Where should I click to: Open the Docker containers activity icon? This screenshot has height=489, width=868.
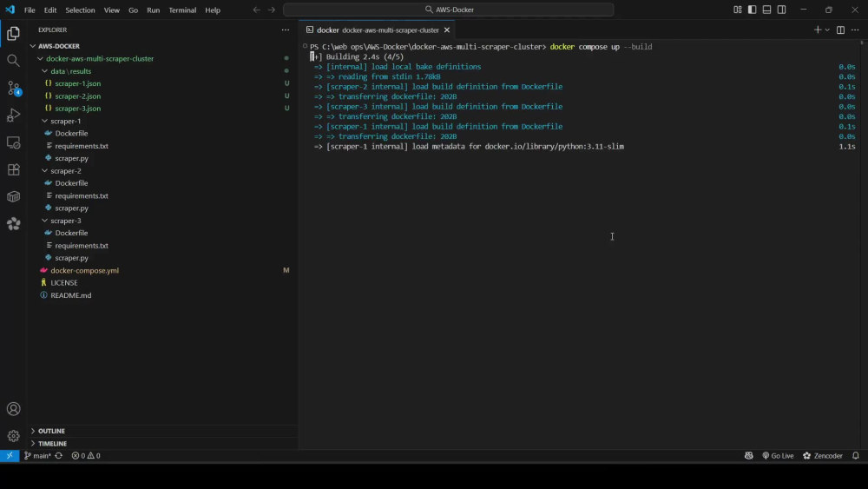click(13, 196)
